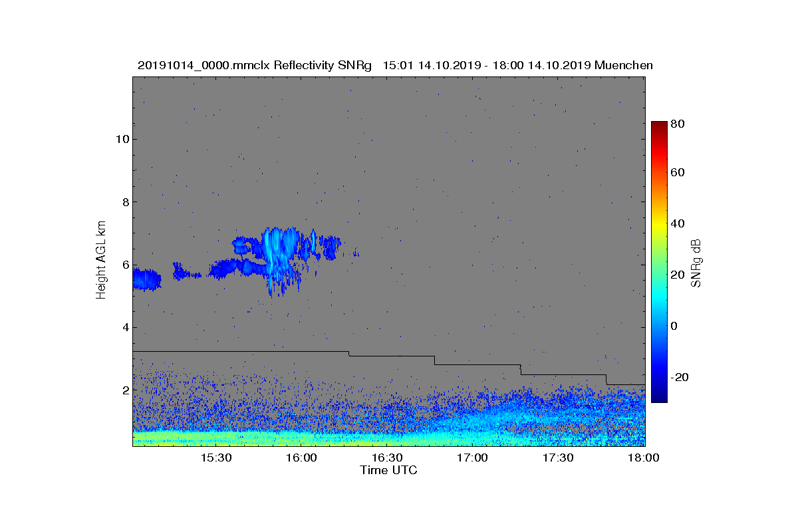The image size is (798, 532).
Task: Click the colorbar value 60
Action: tap(678, 173)
